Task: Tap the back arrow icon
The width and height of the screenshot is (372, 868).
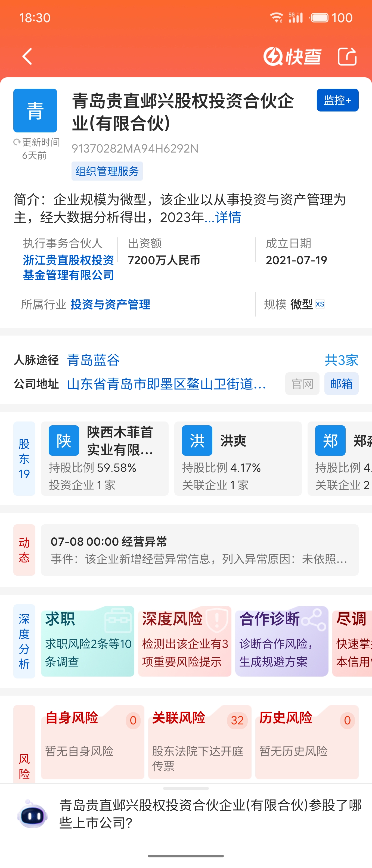Action: pos(27,56)
